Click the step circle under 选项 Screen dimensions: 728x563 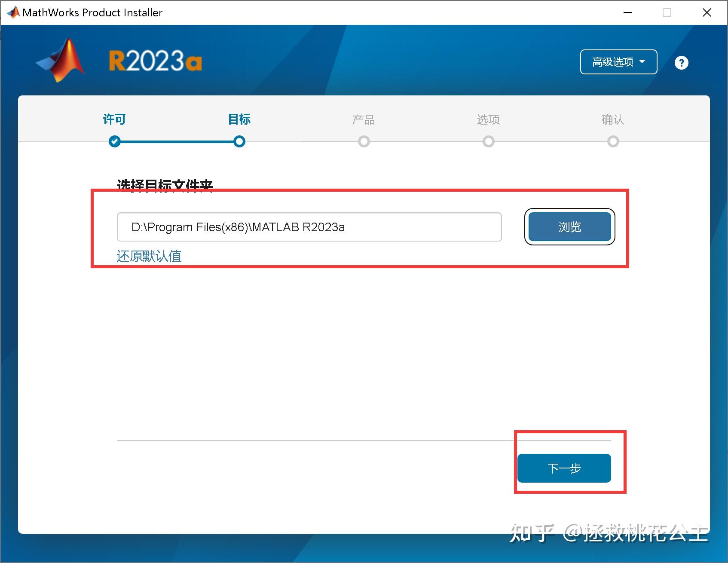pyautogui.click(x=488, y=141)
